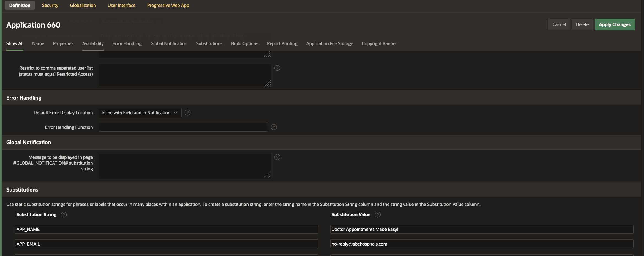Click resize handle of Global Notification textarea

click(268, 175)
